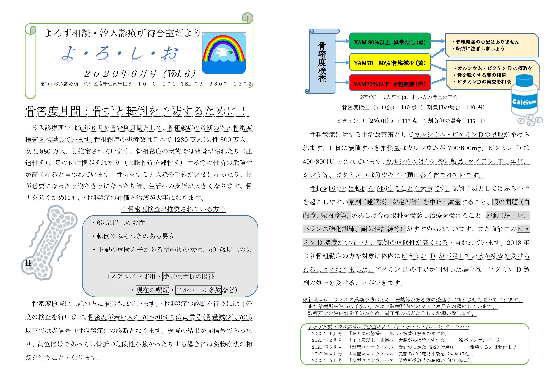Click the boxed term 脆弱性骨折の既往

coord(188,276)
